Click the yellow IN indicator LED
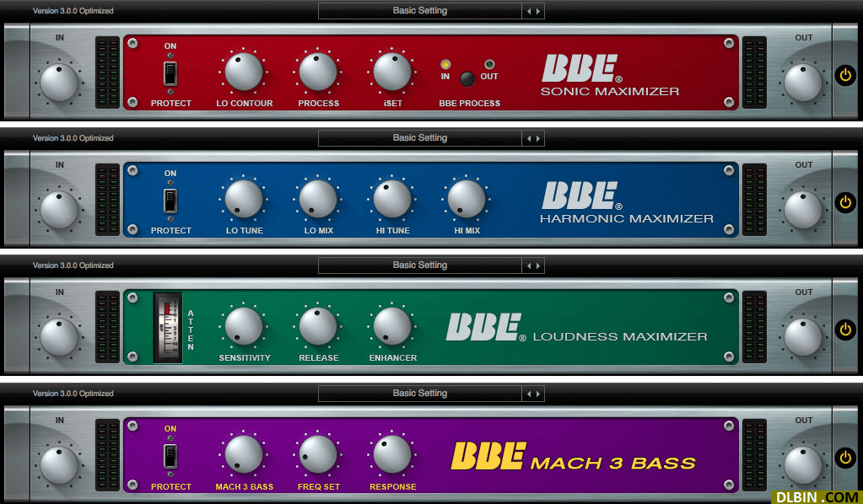Viewport: 863px width, 504px height. click(x=445, y=64)
